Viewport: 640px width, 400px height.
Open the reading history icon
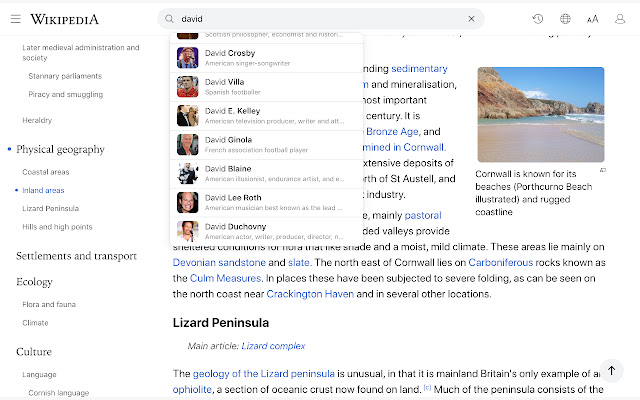click(x=538, y=19)
